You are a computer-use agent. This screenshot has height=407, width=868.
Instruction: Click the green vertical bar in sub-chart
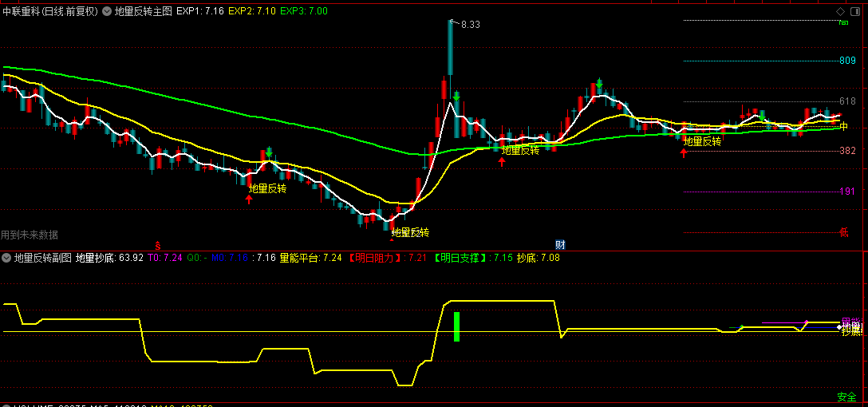pyautogui.click(x=456, y=326)
